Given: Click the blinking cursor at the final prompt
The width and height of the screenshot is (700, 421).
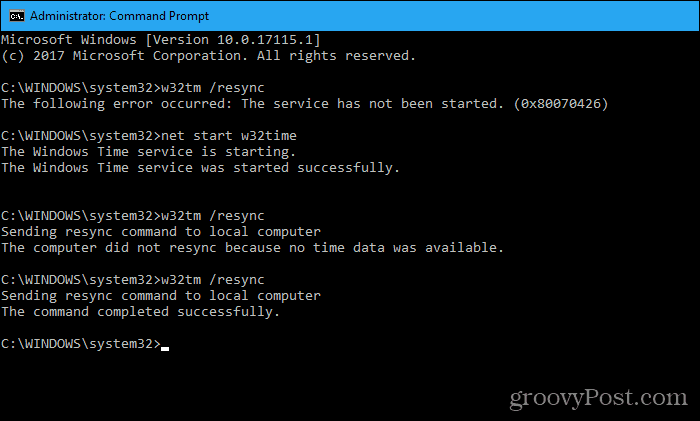Looking at the screenshot, I should 165,349.
